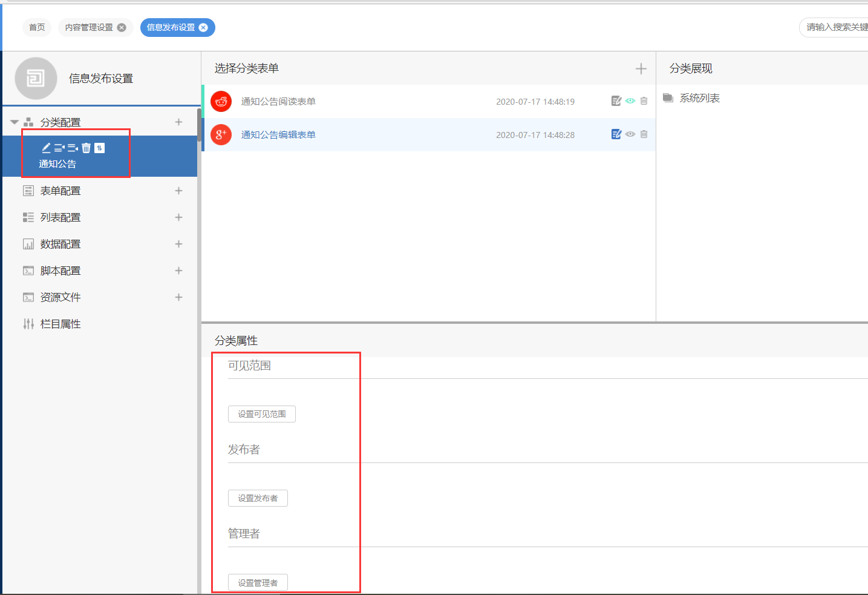Click the edit-form icon for 通知公告阅读表单
The width and height of the screenshot is (868, 595).
(x=616, y=101)
